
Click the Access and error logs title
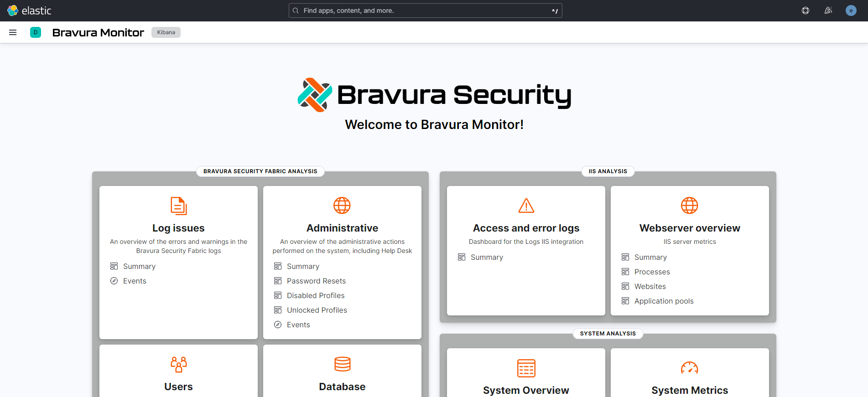[x=526, y=228]
